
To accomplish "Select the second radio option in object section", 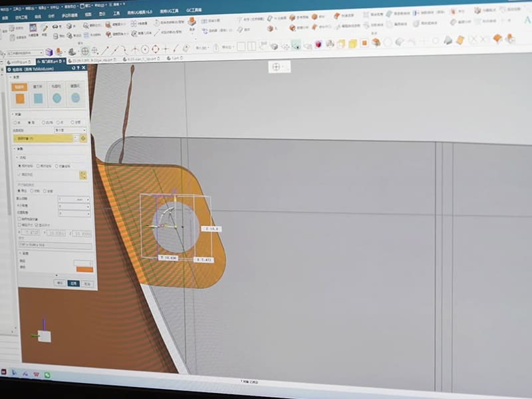I will tap(29, 122).
